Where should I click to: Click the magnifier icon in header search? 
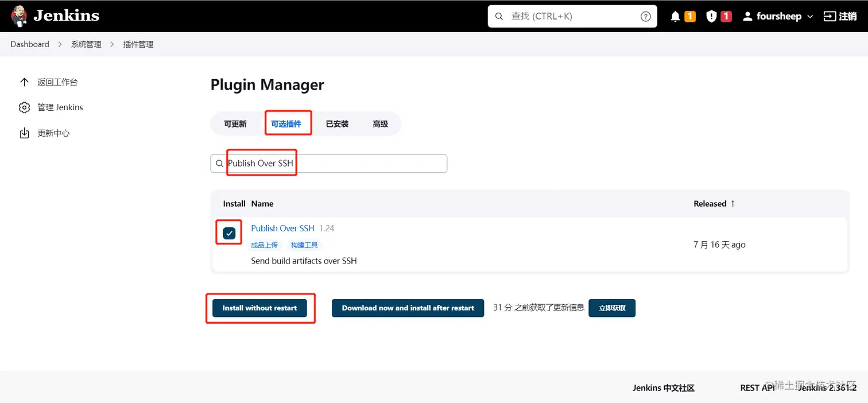pyautogui.click(x=499, y=16)
